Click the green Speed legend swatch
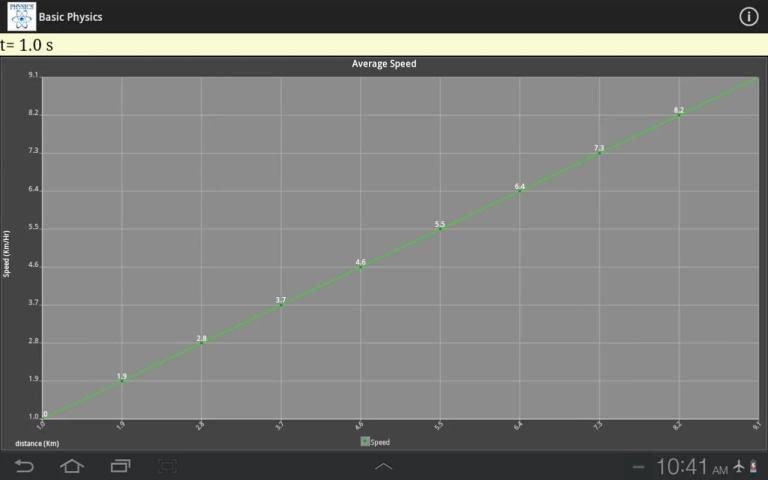 point(365,441)
